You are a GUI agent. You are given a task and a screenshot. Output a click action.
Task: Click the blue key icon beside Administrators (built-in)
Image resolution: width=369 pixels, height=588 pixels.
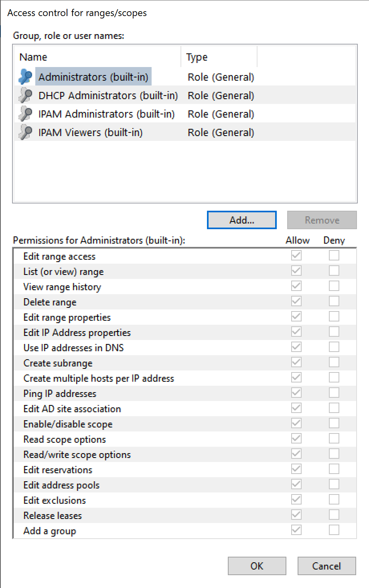tap(25, 76)
